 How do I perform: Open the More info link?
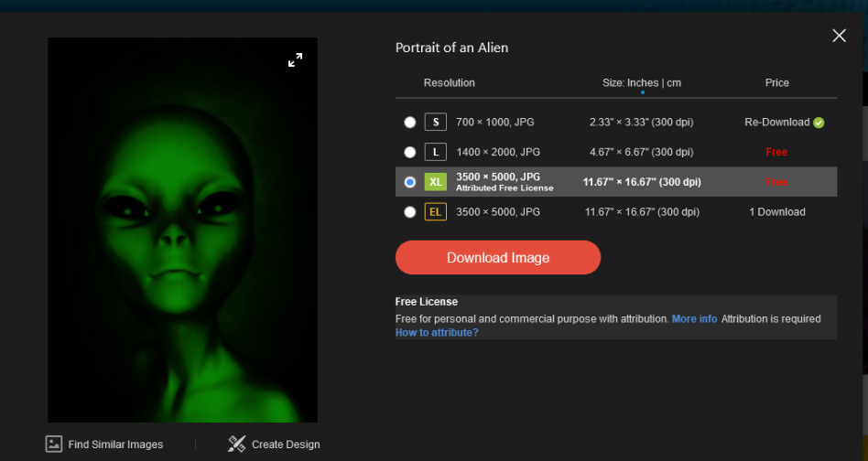click(x=694, y=319)
